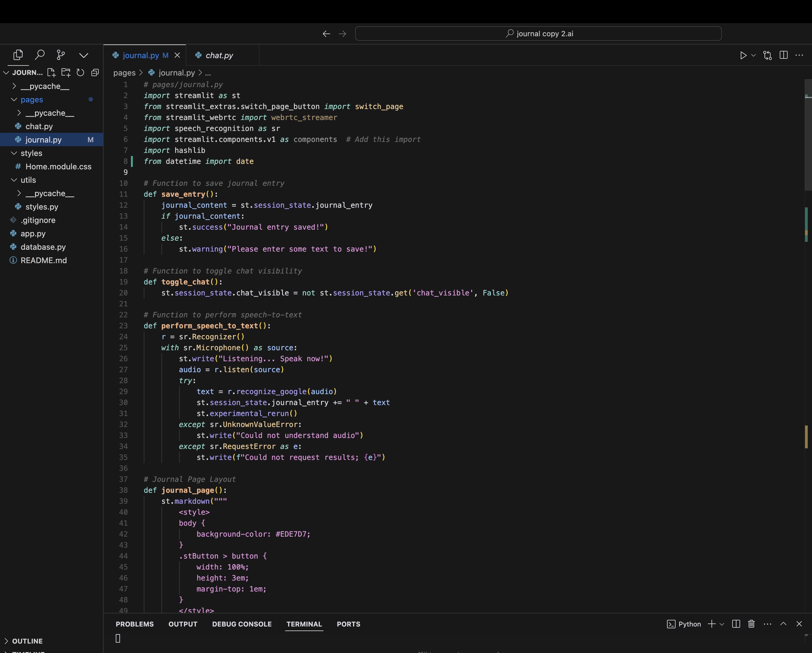The width and height of the screenshot is (812, 653).
Task: Switch to the PROBLEMS panel tab
Action: (134, 624)
